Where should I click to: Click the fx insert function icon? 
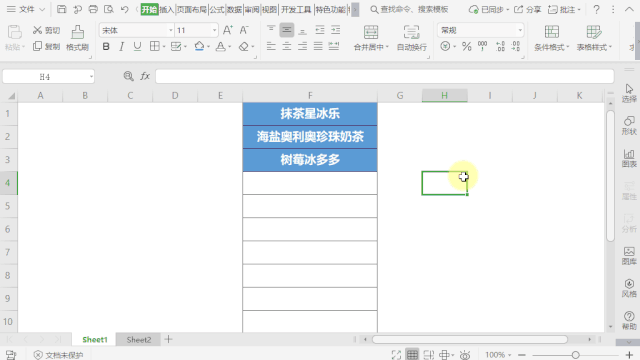tap(145, 76)
